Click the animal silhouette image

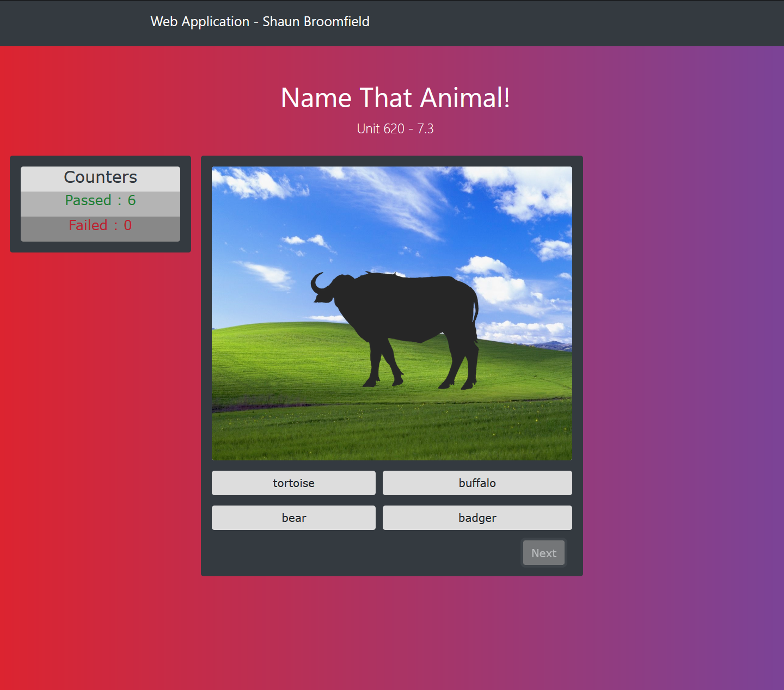392,313
